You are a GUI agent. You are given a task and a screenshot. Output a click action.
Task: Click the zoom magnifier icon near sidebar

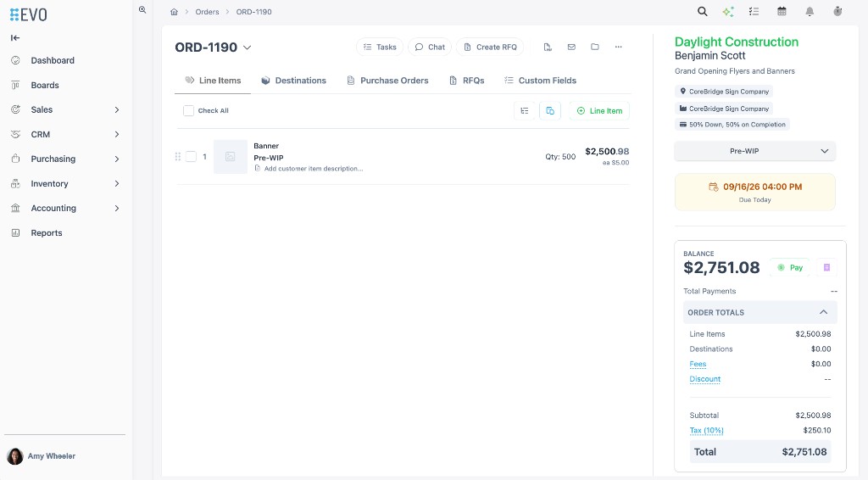[x=142, y=10]
